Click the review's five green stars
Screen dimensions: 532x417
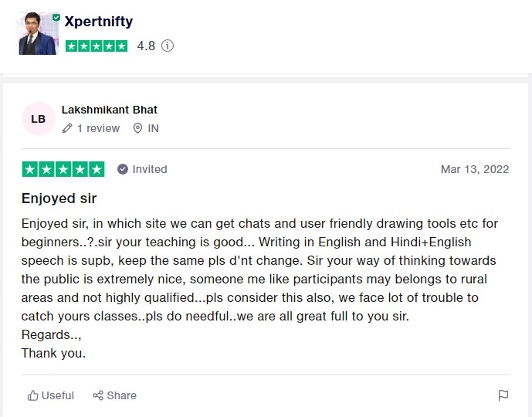[x=63, y=169]
